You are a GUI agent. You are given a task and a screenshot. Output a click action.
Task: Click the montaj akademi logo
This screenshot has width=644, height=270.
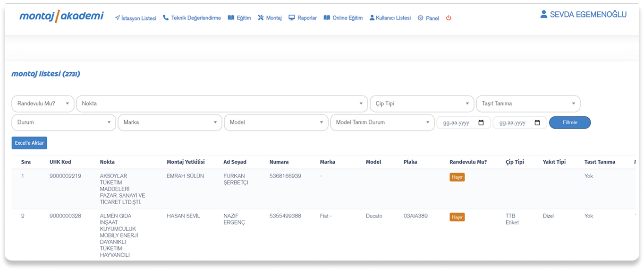point(61,17)
